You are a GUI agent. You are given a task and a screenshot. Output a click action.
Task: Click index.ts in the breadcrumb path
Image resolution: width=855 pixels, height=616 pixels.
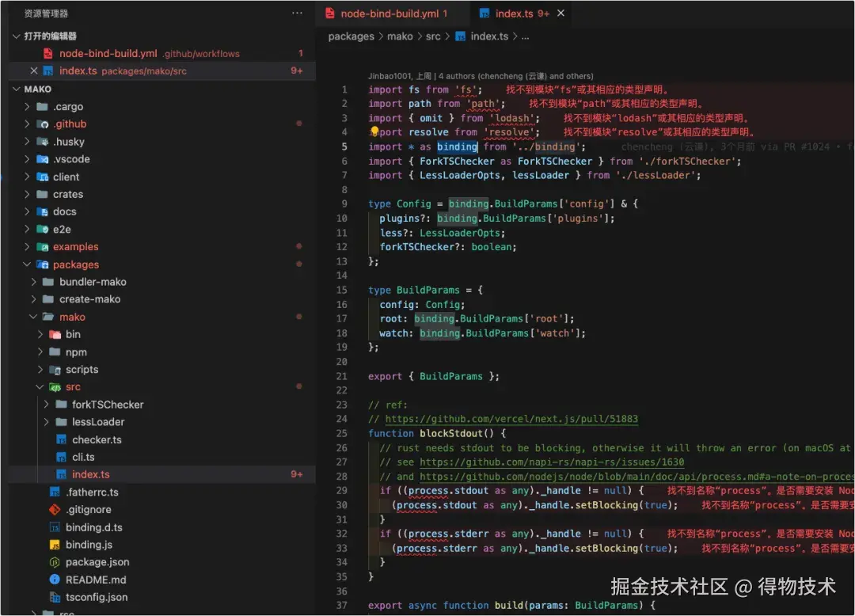pos(489,36)
